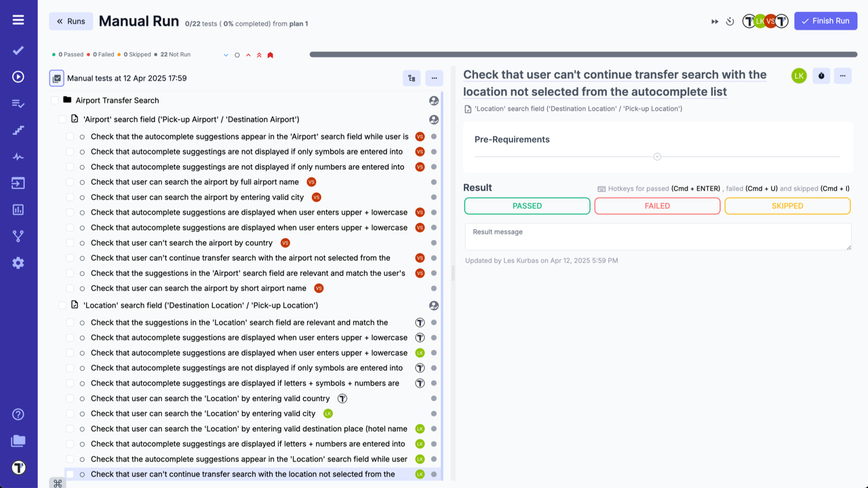Click the stopwatch timer icon in the header

click(x=730, y=21)
